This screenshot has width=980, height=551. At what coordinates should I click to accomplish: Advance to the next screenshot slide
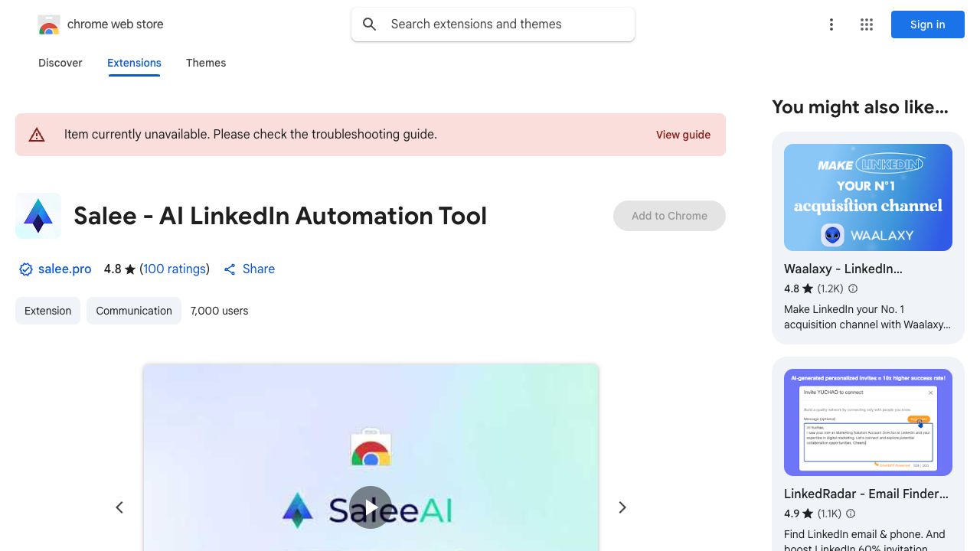tap(622, 507)
